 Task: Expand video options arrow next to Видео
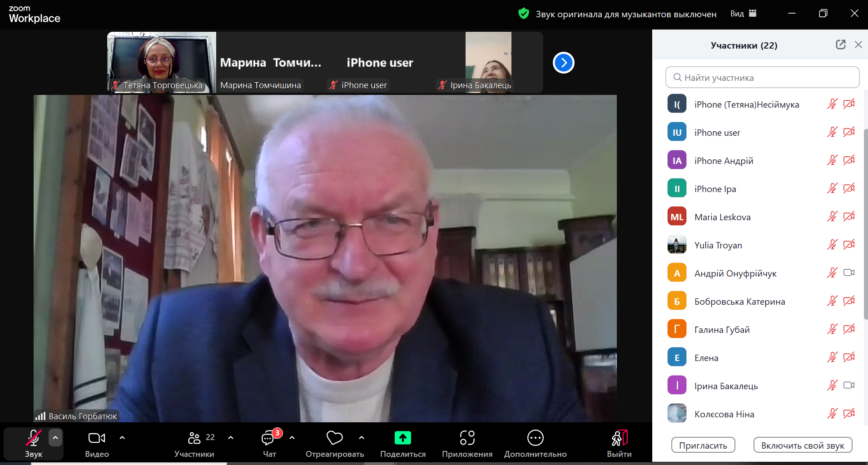click(122, 438)
